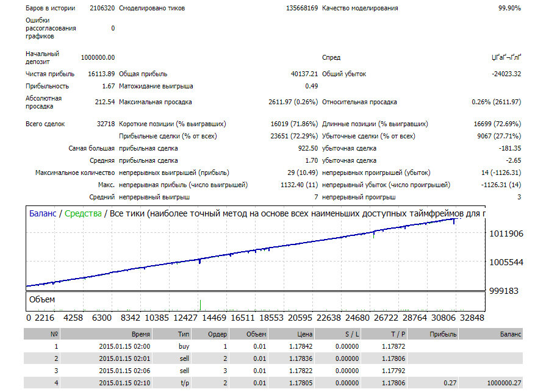
Task: Select consecutive losses value 14 (-1126.31)
Action: pyautogui.click(x=501, y=173)
